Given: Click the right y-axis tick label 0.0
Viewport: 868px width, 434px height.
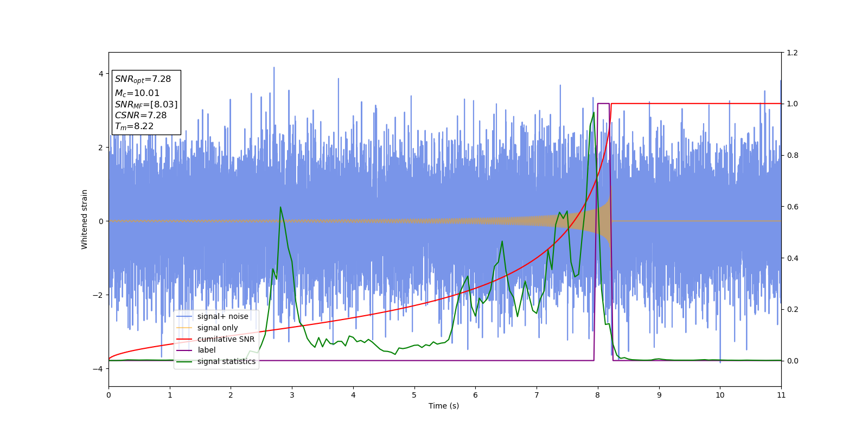Looking at the screenshot, I should tap(792, 361).
